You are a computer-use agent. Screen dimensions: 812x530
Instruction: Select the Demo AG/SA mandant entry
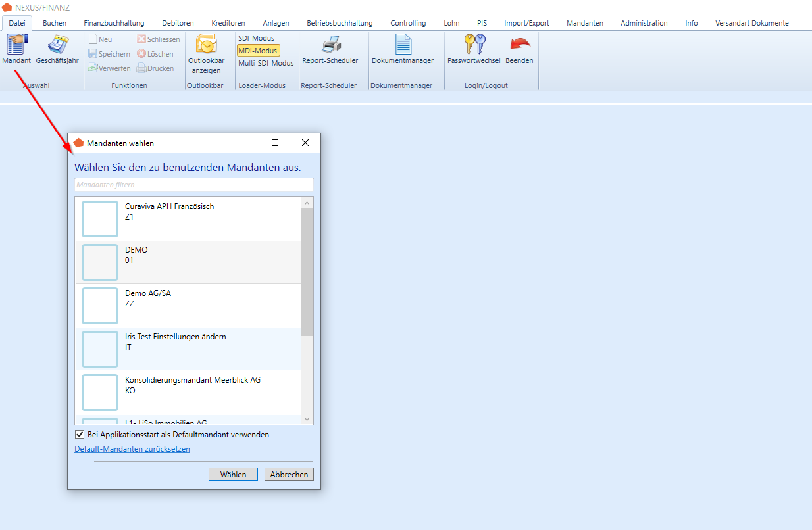tap(188, 306)
